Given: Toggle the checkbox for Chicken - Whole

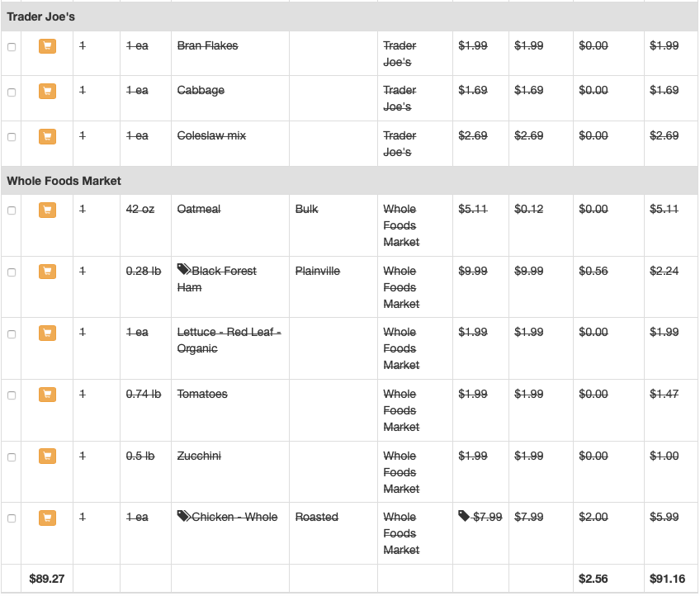Looking at the screenshot, I should pos(12,518).
